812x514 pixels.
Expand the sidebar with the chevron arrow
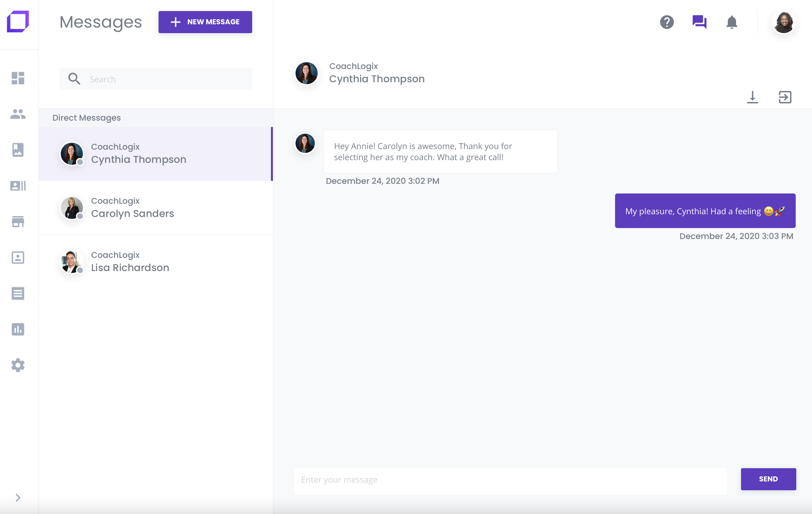[x=18, y=497]
